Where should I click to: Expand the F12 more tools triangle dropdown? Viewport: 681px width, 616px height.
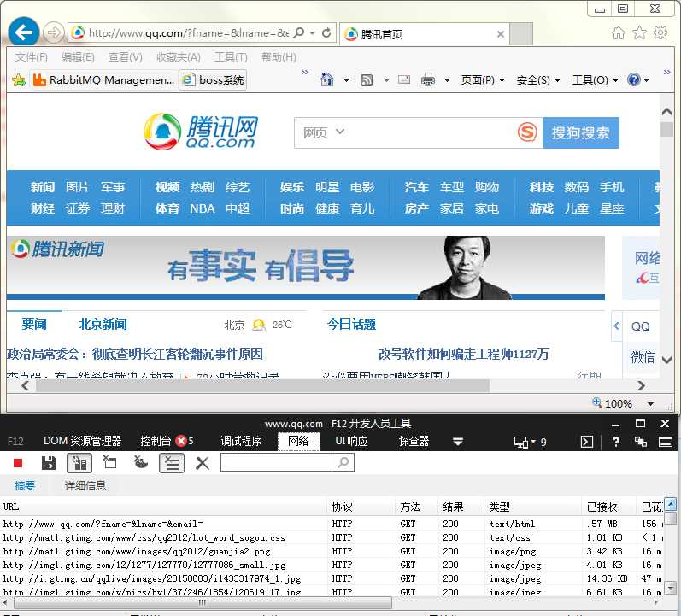[x=458, y=442]
